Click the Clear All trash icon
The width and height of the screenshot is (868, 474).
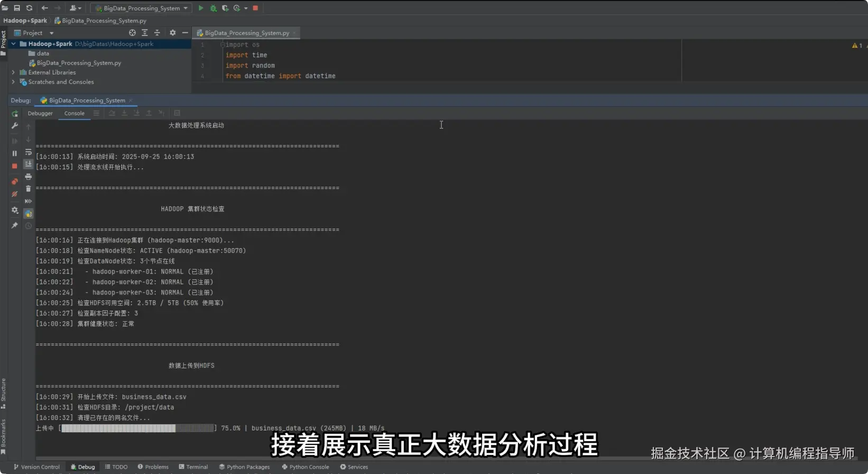pyautogui.click(x=29, y=189)
